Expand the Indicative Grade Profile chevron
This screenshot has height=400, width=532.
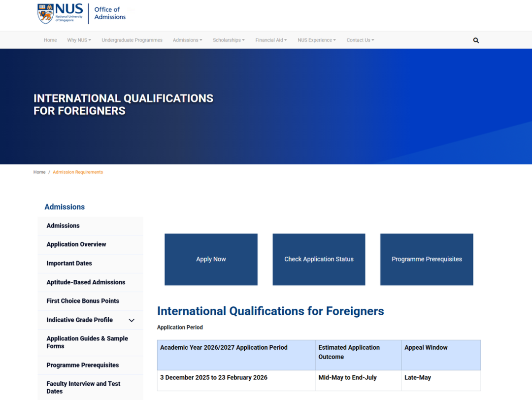[132, 320]
